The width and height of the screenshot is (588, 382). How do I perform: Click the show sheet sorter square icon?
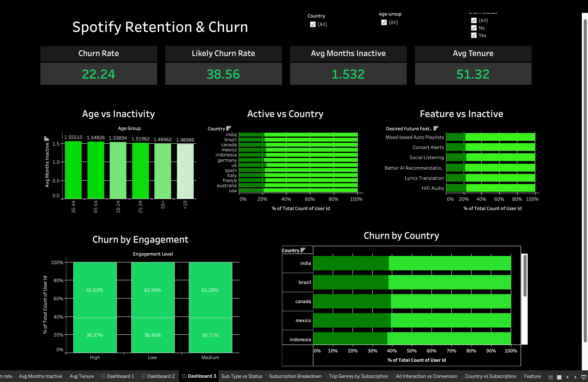(559, 377)
